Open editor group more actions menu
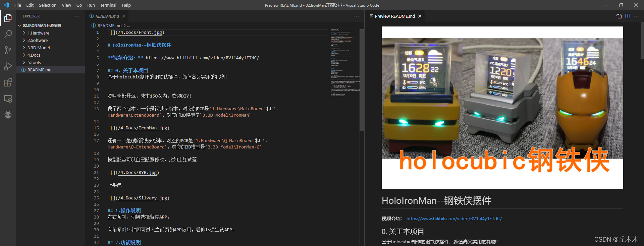 357,16
